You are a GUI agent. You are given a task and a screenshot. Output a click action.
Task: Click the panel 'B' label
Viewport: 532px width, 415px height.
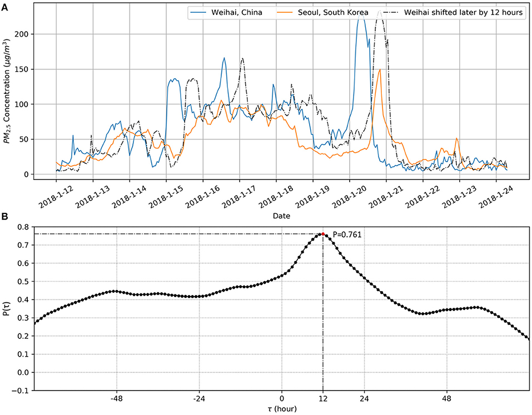(4, 217)
